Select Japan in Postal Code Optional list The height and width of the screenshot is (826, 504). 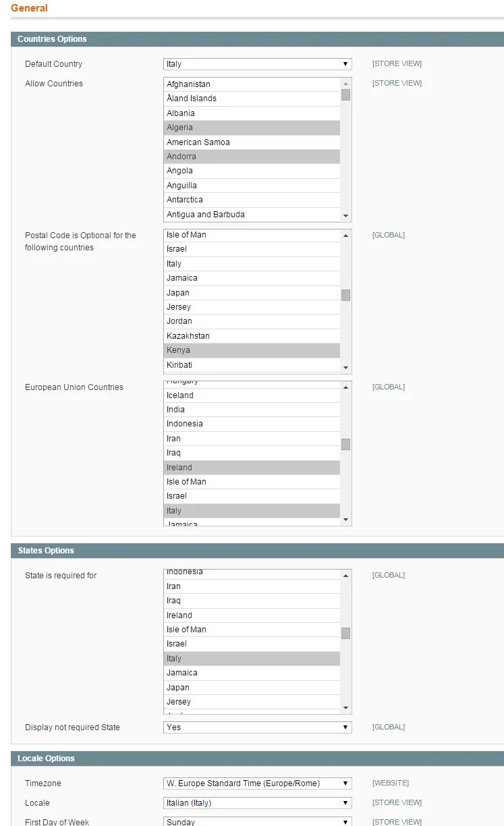(252, 293)
